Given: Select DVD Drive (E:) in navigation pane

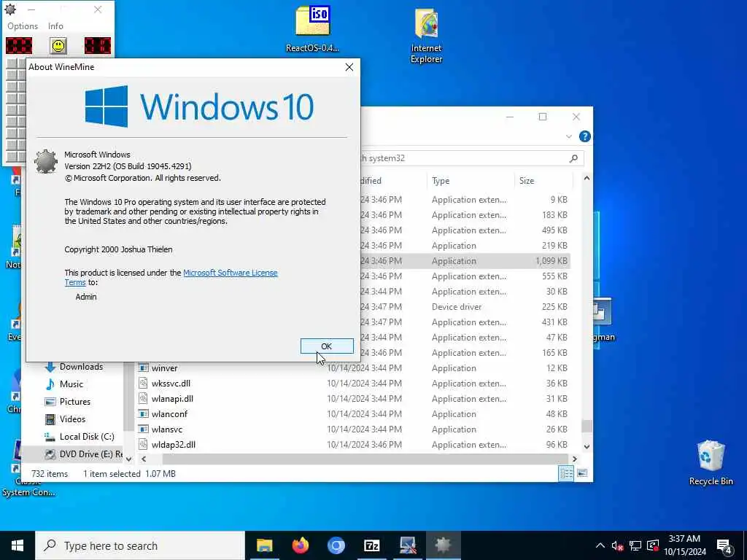Looking at the screenshot, I should coord(72,454).
